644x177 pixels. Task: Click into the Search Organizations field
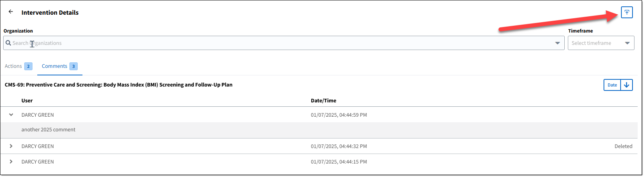point(284,43)
